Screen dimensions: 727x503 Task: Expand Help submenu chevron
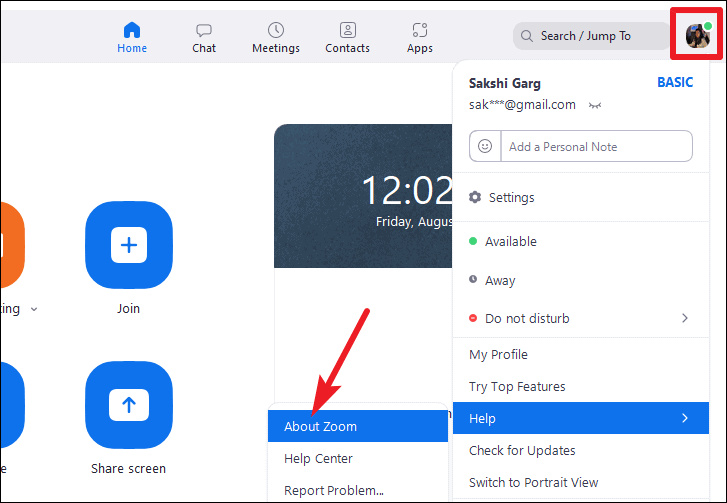(x=685, y=418)
